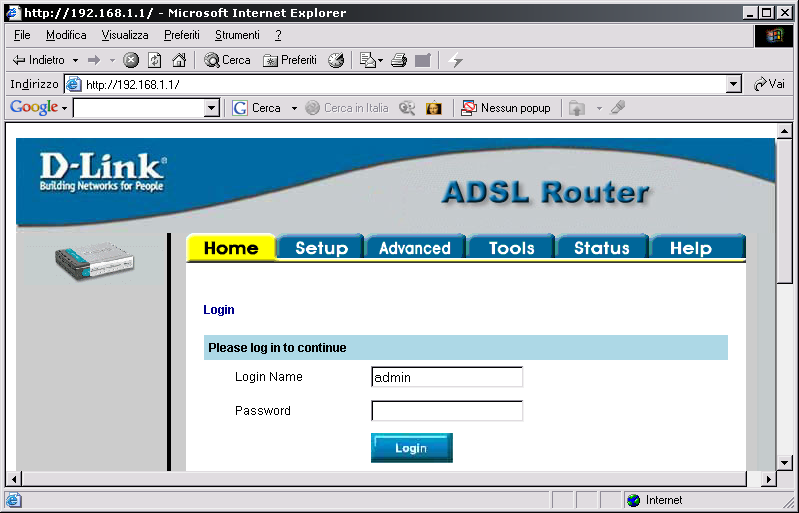Click the Vai go button
This screenshot has height=513, width=799.
pyautogui.click(x=769, y=85)
